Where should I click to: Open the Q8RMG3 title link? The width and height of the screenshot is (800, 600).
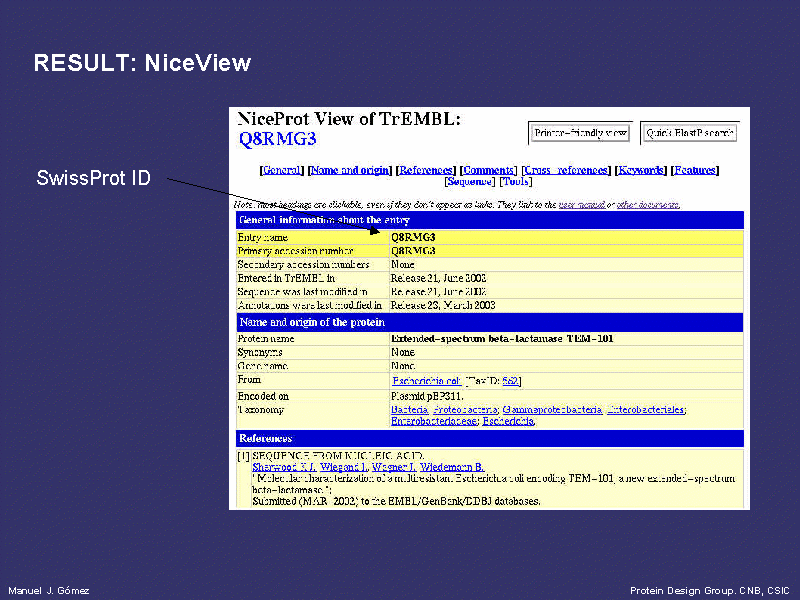point(278,139)
